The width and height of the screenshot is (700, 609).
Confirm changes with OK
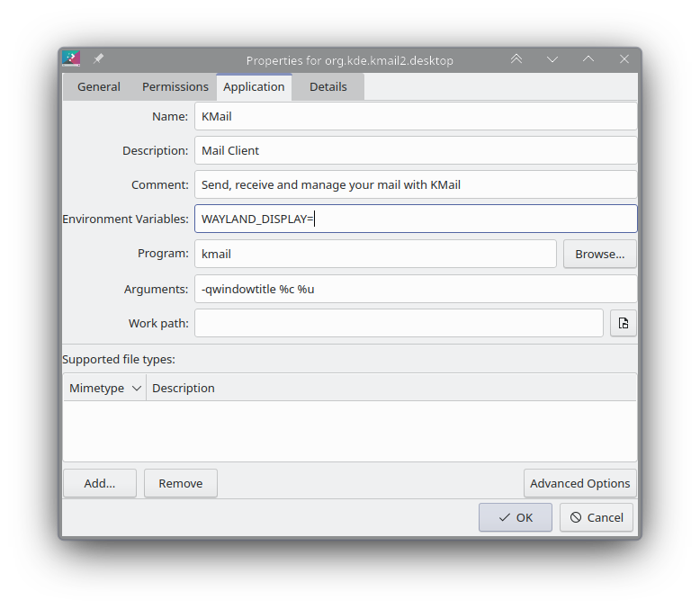tap(516, 517)
